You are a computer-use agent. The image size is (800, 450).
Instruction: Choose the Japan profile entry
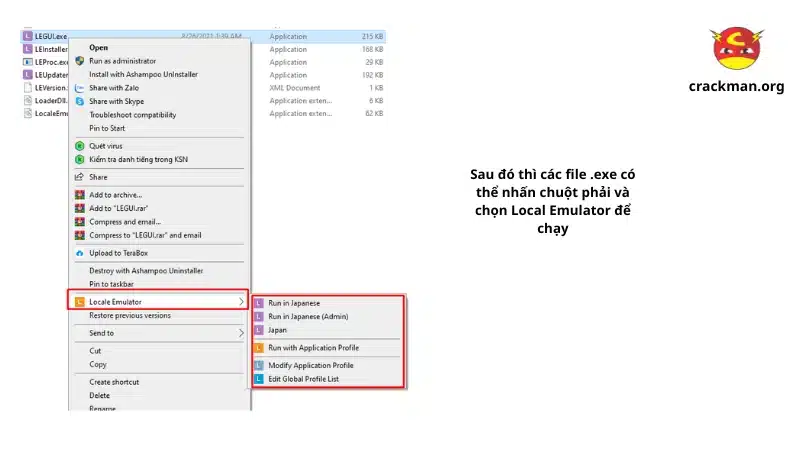[277, 330]
